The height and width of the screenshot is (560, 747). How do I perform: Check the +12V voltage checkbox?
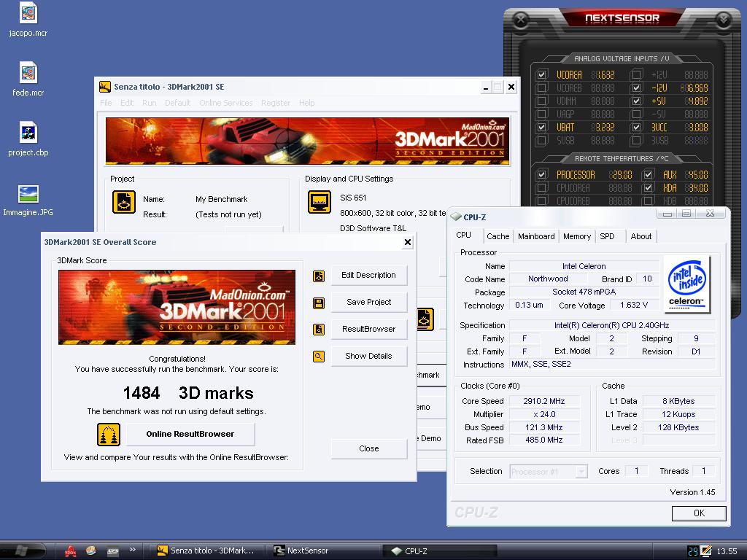(x=636, y=75)
